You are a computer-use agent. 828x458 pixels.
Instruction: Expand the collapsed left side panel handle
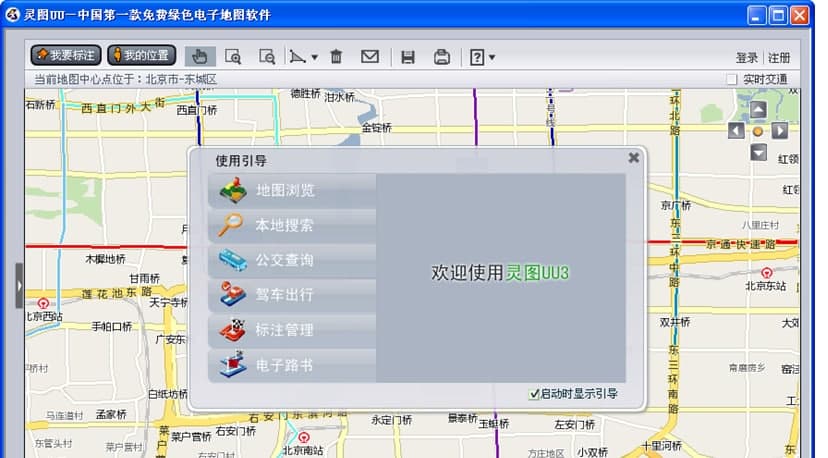[18, 285]
